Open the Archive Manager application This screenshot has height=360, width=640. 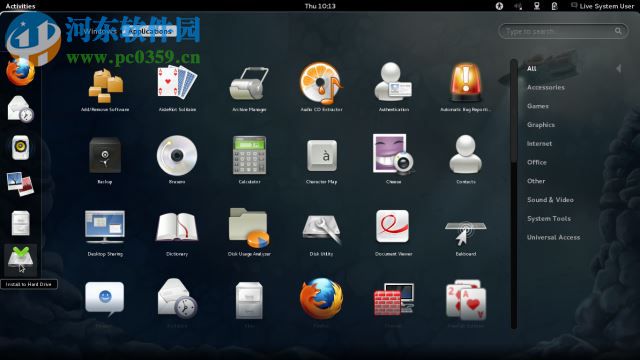point(249,84)
